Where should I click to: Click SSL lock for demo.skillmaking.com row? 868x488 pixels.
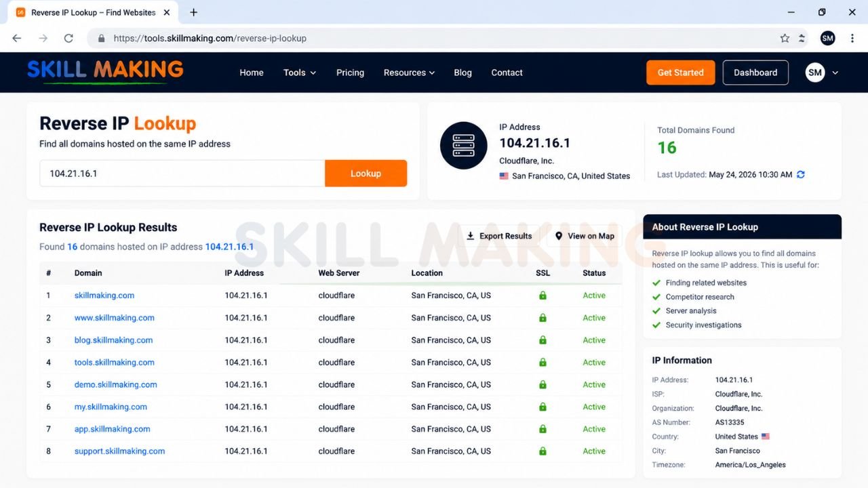tap(542, 385)
